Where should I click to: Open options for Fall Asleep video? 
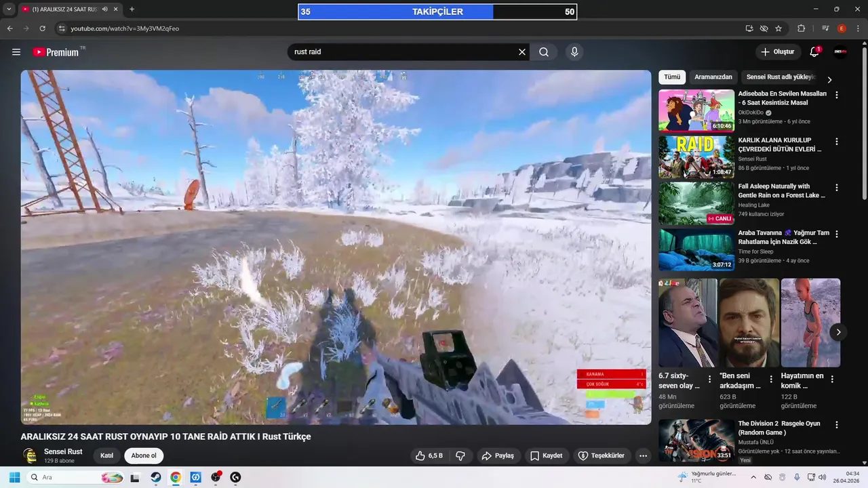[x=837, y=188]
